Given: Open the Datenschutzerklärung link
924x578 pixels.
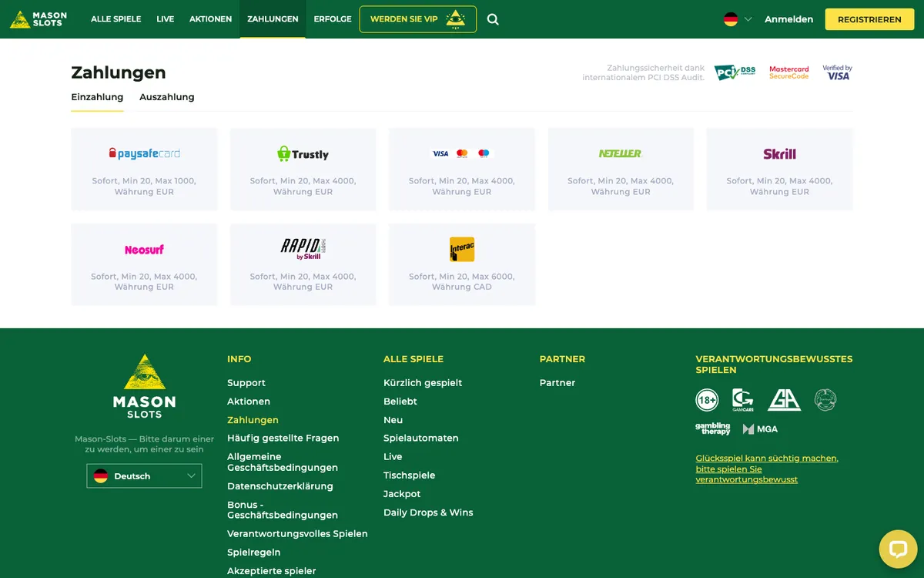Looking at the screenshot, I should coord(280,486).
